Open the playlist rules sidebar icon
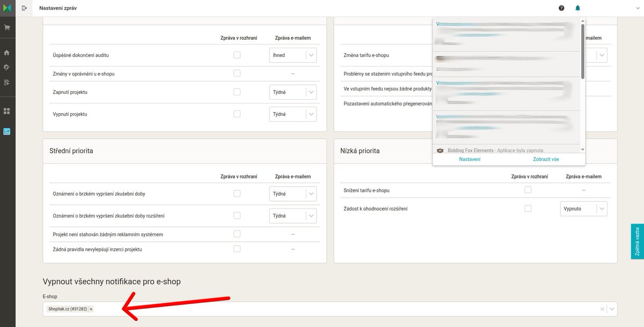This screenshot has width=644, height=327. [x=7, y=83]
